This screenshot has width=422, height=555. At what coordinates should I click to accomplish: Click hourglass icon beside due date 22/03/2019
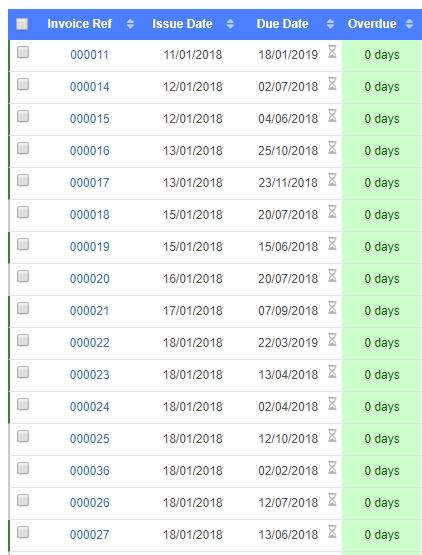332,339
